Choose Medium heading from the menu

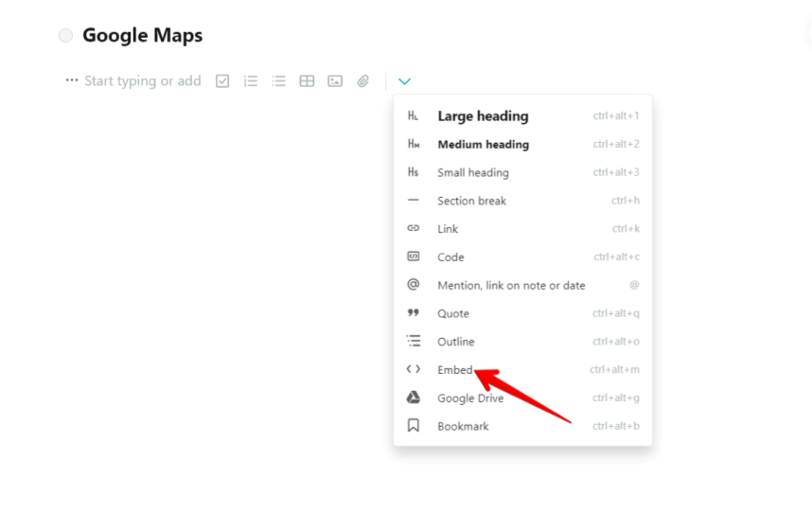(x=523, y=144)
